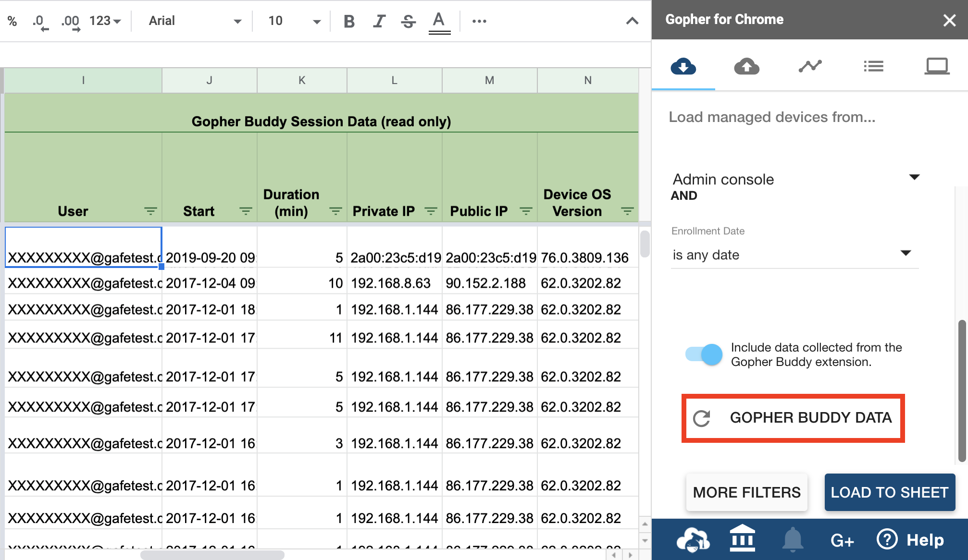This screenshot has width=968, height=560.
Task: Expand the Admin console dropdown
Action: point(914,177)
